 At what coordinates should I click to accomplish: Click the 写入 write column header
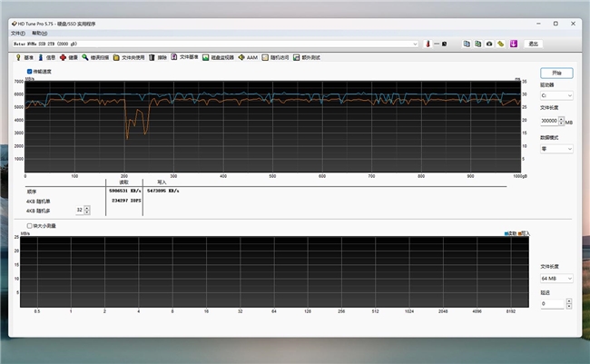coord(162,182)
